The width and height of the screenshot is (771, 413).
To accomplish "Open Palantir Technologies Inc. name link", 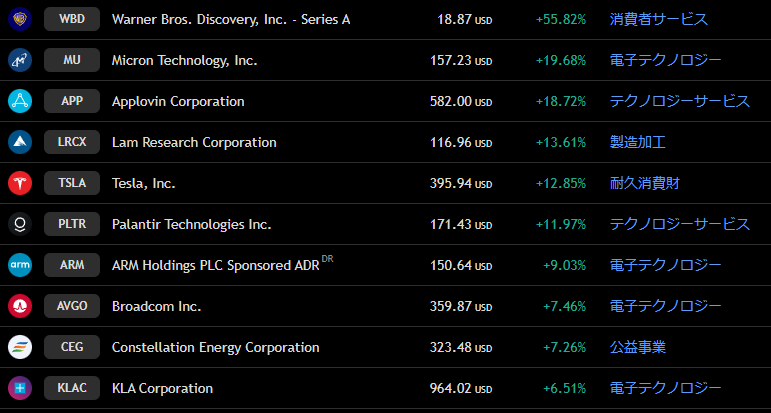I will 191,225.
